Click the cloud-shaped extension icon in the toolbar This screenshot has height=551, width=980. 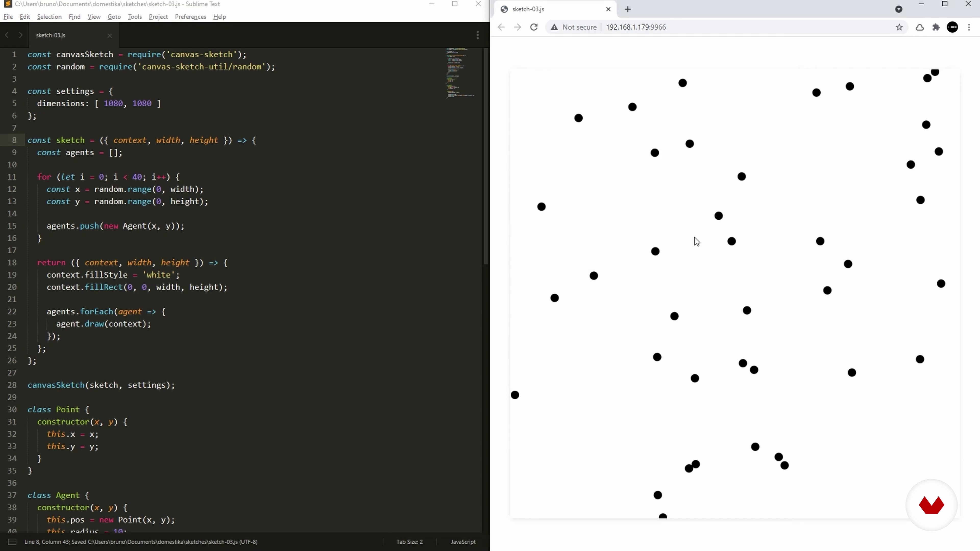(920, 27)
